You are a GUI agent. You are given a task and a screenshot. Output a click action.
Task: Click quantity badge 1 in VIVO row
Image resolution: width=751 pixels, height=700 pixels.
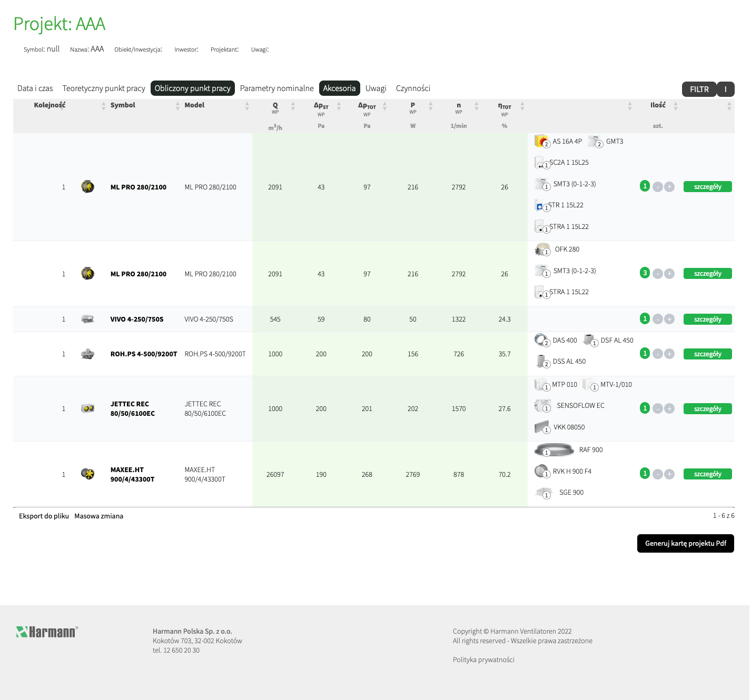tap(645, 318)
